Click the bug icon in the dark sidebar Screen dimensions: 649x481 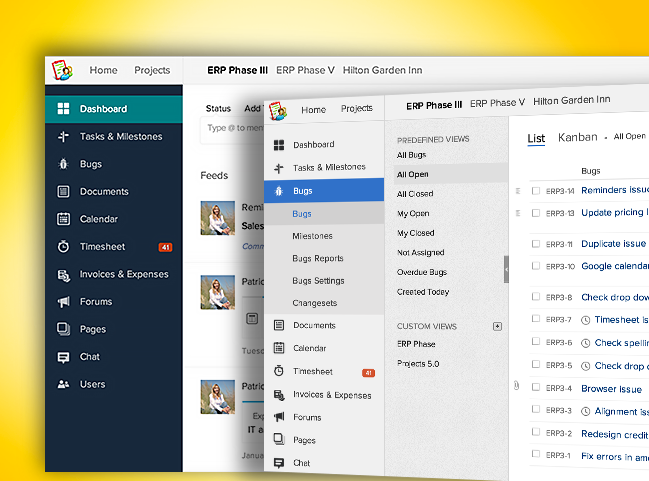pos(63,164)
